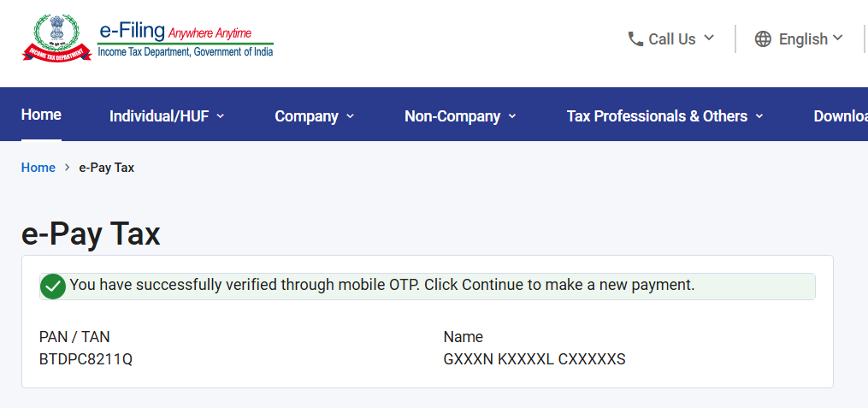The image size is (868, 408).
Task: Click the Home breadcrumb link
Action: [38, 168]
